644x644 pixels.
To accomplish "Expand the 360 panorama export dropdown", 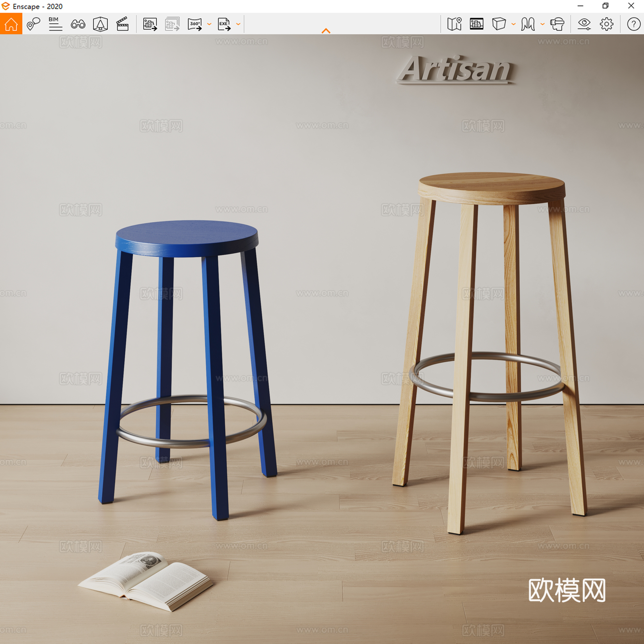I will point(209,24).
